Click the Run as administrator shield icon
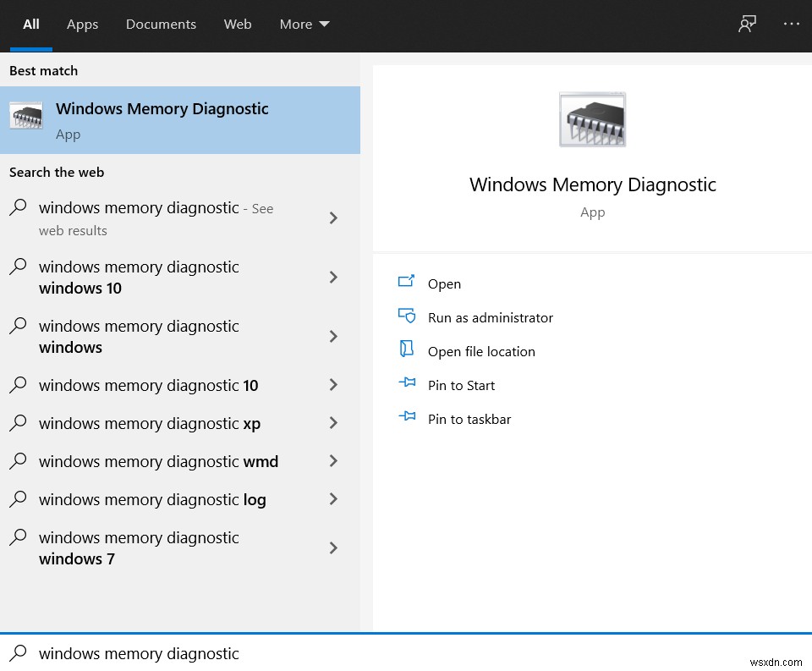This screenshot has width=812, height=671. point(407,316)
